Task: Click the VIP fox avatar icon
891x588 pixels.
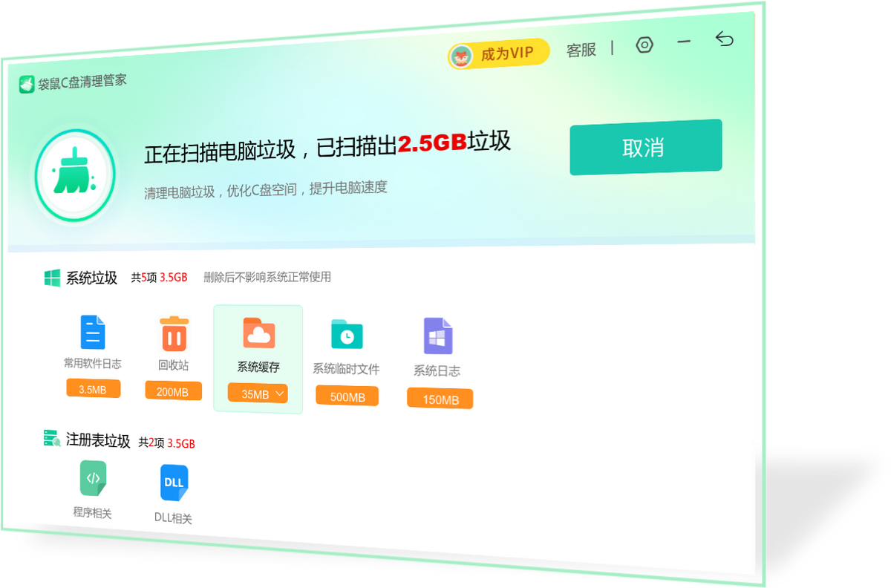Action: point(461,56)
